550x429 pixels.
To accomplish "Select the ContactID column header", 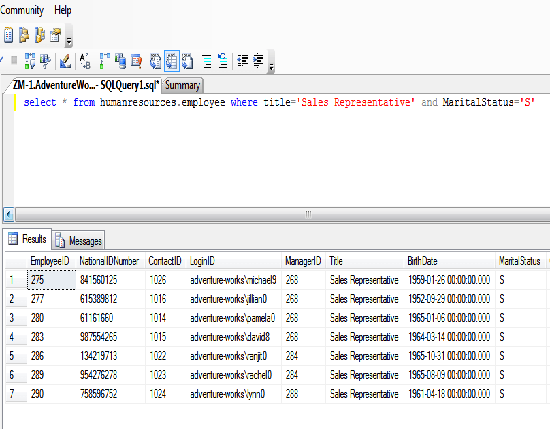I will [166, 261].
